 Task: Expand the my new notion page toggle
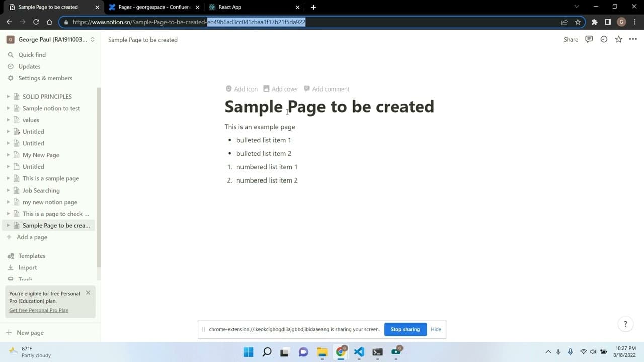8,202
